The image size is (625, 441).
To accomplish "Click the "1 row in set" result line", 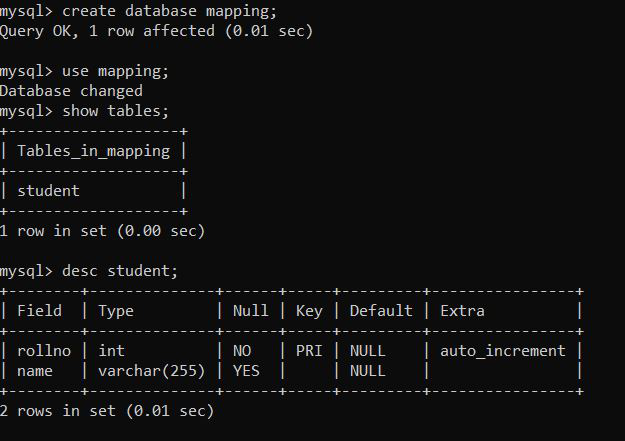I will click(x=102, y=231).
